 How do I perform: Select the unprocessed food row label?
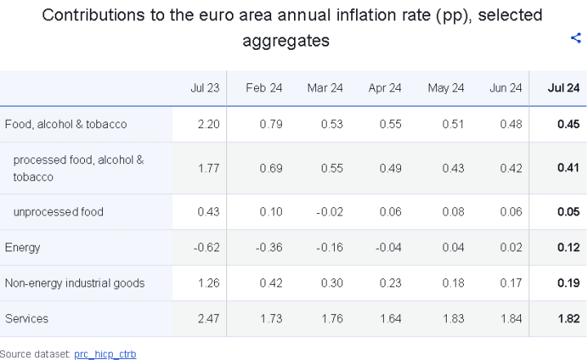click(x=58, y=212)
